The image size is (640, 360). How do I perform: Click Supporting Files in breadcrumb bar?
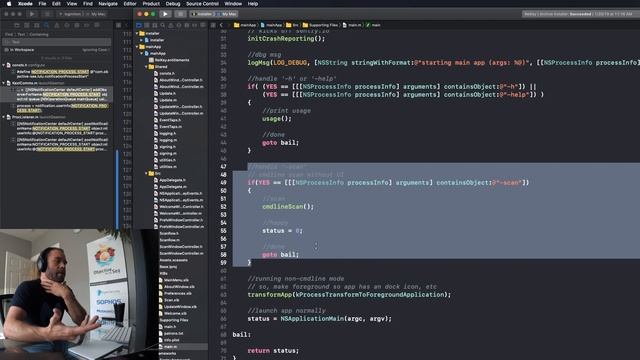320,25
